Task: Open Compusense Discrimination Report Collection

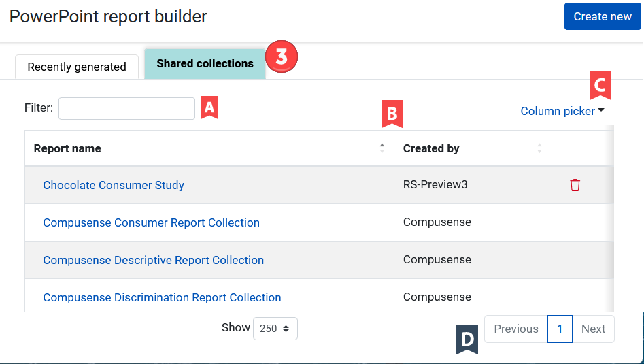Action: [x=162, y=297]
